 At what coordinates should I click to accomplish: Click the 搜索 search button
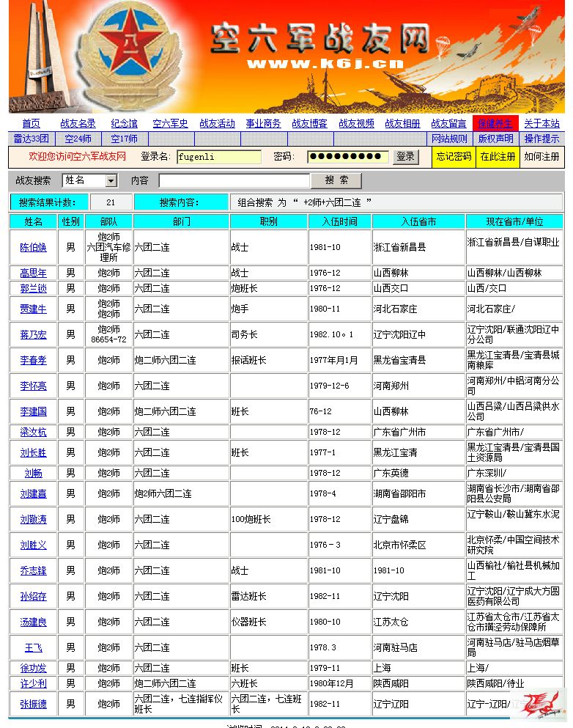[336, 180]
